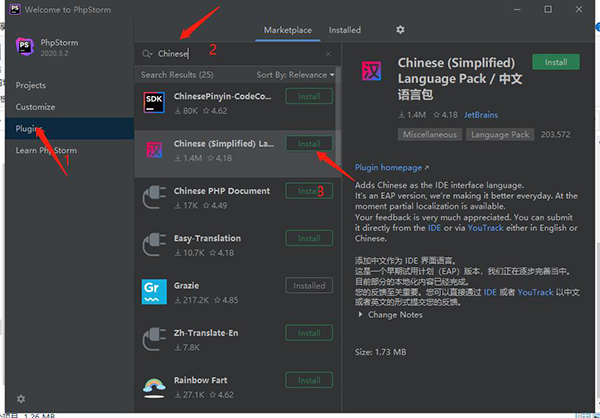Open the YouTrack link in Chinese description
The height and width of the screenshot is (418, 600).
tap(535, 292)
